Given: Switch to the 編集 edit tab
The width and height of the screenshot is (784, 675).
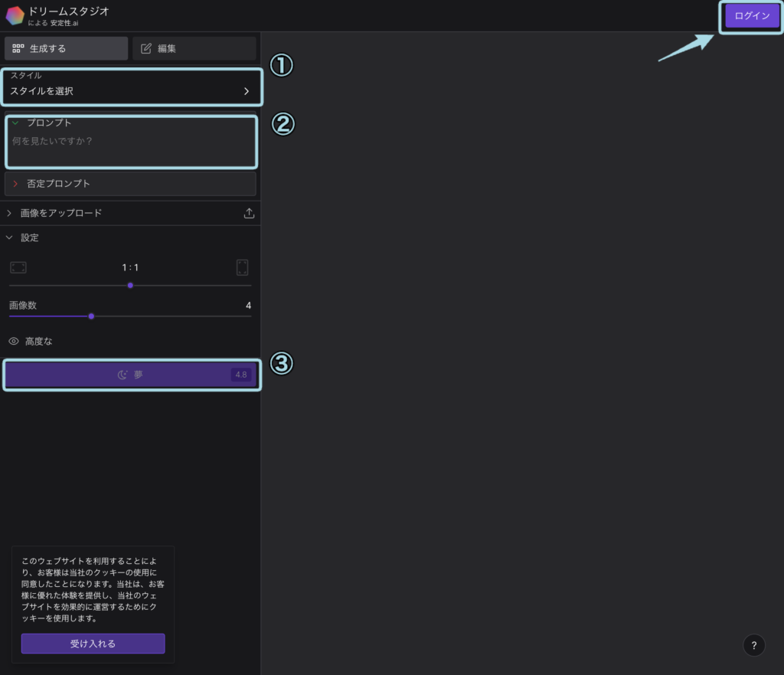Looking at the screenshot, I should point(194,48).
